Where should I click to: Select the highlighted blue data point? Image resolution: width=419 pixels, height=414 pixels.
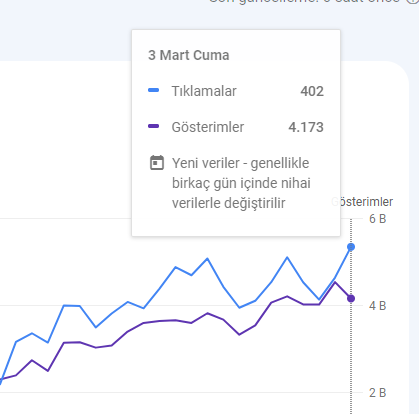tap(351, 247)
